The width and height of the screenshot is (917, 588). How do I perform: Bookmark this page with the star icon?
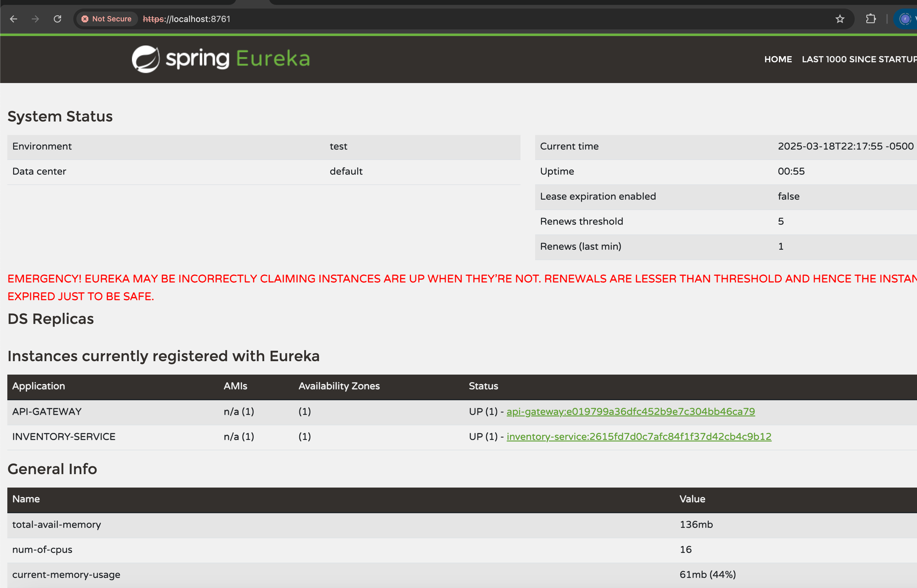(x=839, y=19)
